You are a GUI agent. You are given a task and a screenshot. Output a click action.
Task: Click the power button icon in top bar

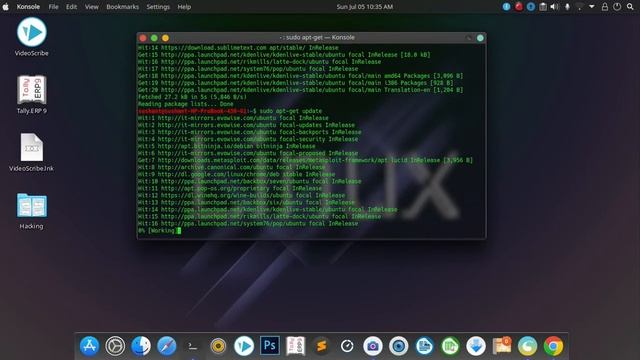[617, 7]
